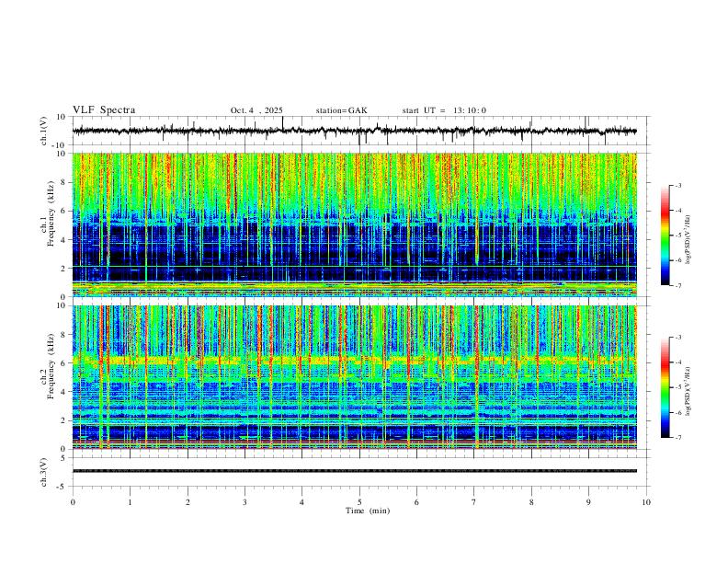Image resolution: width=728 pixels, height=563 pixels.
Task: Click the ch.3 flat voltage trace
Action: click(x=354, y=471)
